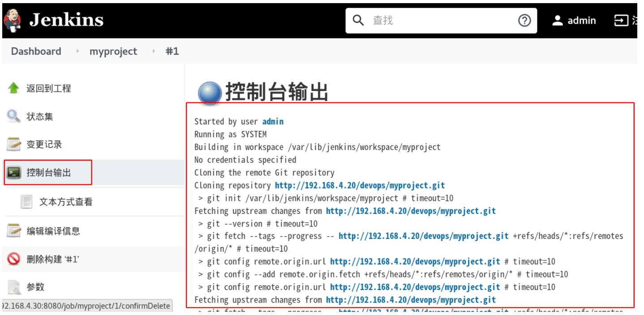This screenshot has height=315, width=644.
Task: Open 变更记录 sidebar item
Action: coord(44,145)
